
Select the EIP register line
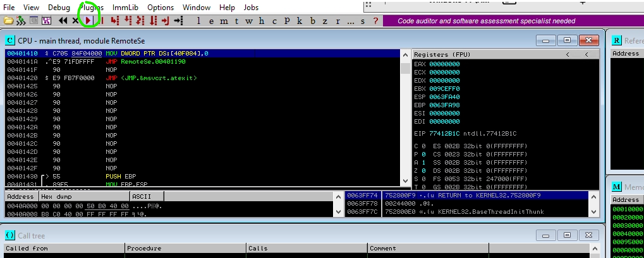tap(465, 134)
